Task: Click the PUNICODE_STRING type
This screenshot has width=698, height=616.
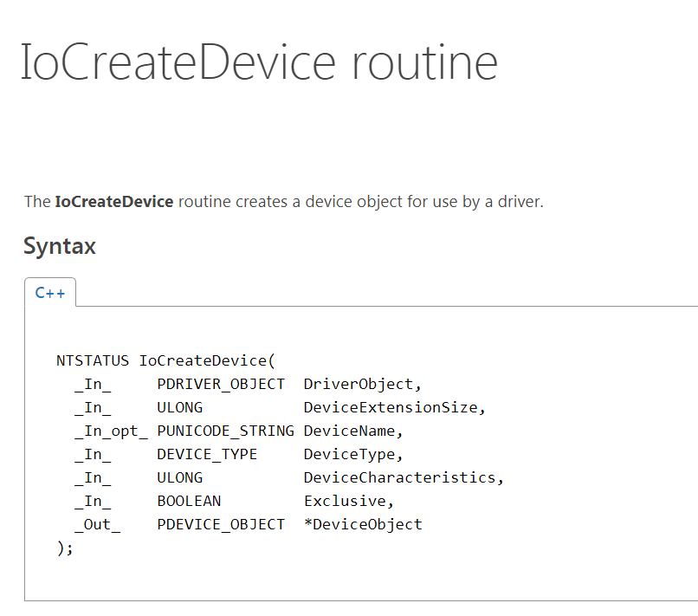Action: click(225, 431)
